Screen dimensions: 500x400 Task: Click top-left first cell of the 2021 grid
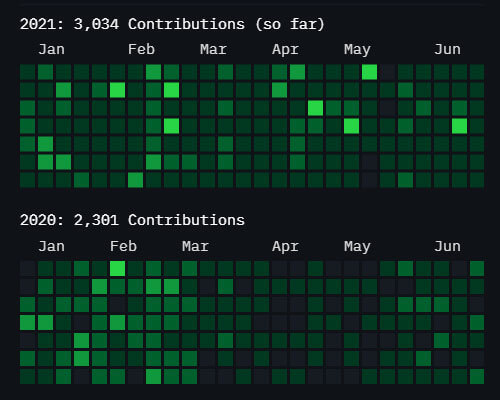(28, 72)
